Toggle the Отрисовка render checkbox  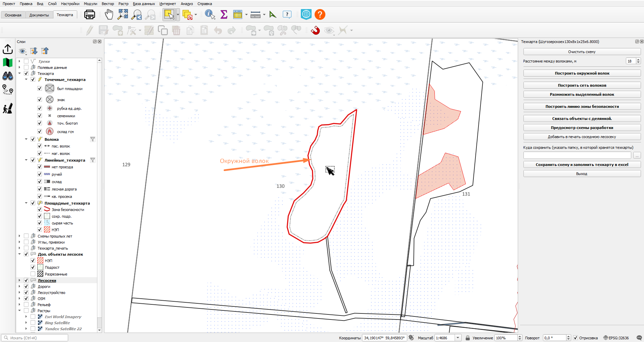point(576,338)
